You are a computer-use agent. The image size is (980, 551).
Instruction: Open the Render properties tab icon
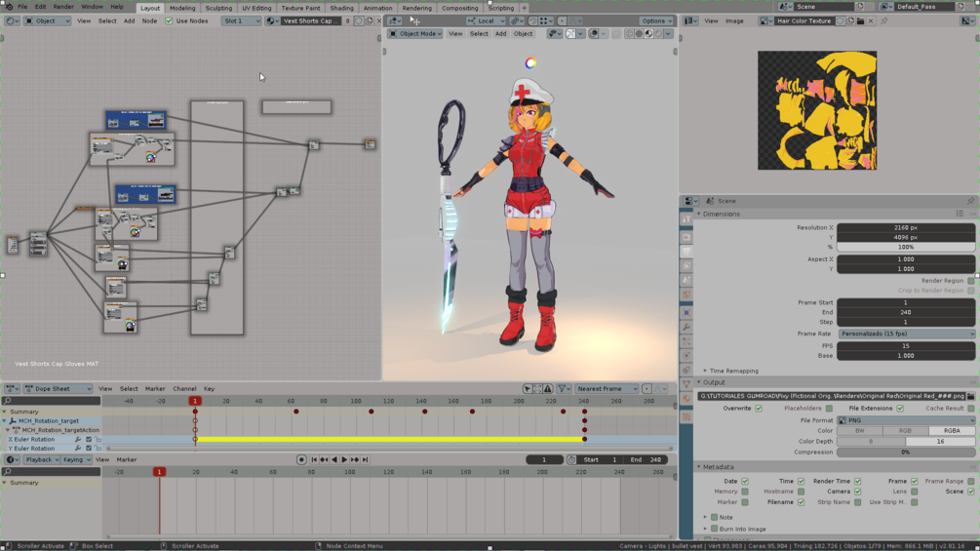[x=686, y=237]
